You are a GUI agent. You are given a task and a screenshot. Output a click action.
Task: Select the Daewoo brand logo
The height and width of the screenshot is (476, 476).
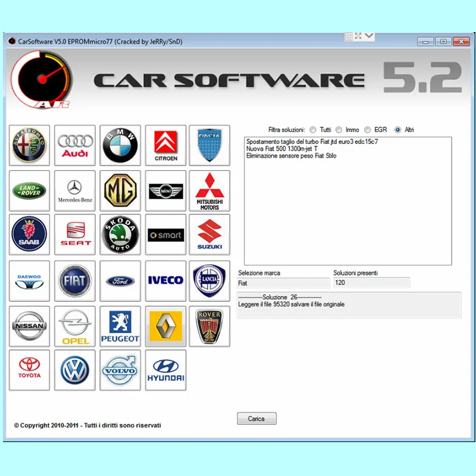pos(29,281)
